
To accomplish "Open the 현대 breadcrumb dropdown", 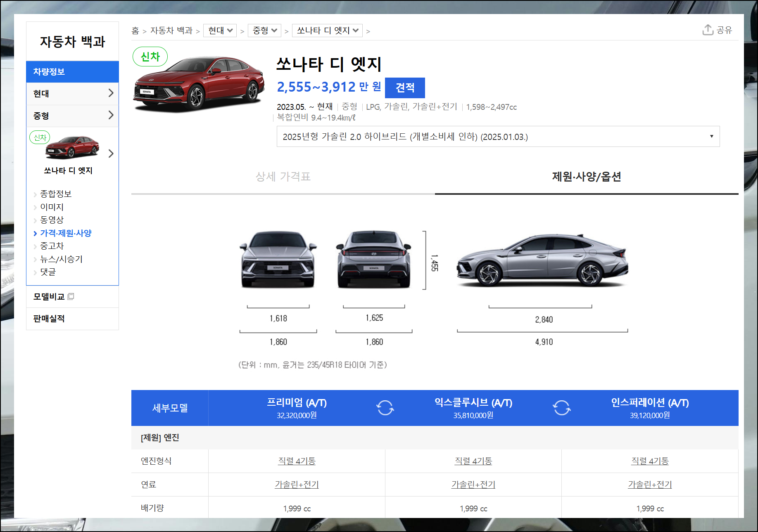I will pos(220,31).
